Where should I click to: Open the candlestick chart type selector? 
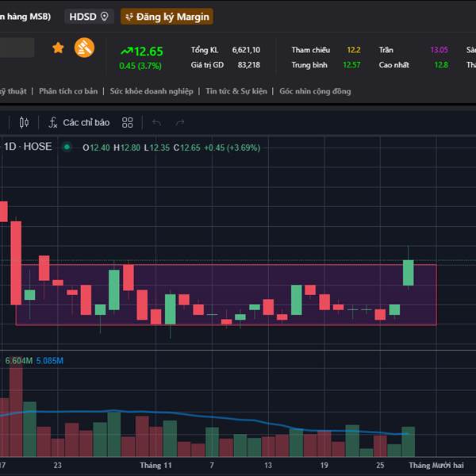coord(23,122)
